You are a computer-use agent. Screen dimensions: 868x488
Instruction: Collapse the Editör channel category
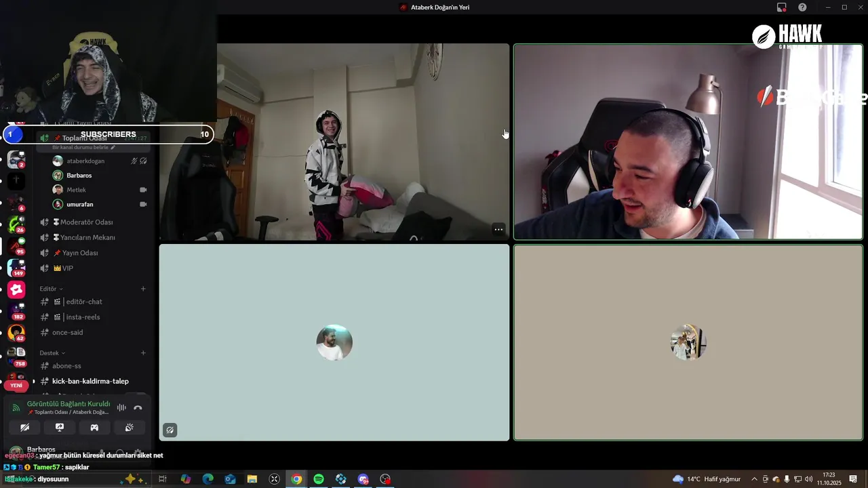tap(51, 289)
